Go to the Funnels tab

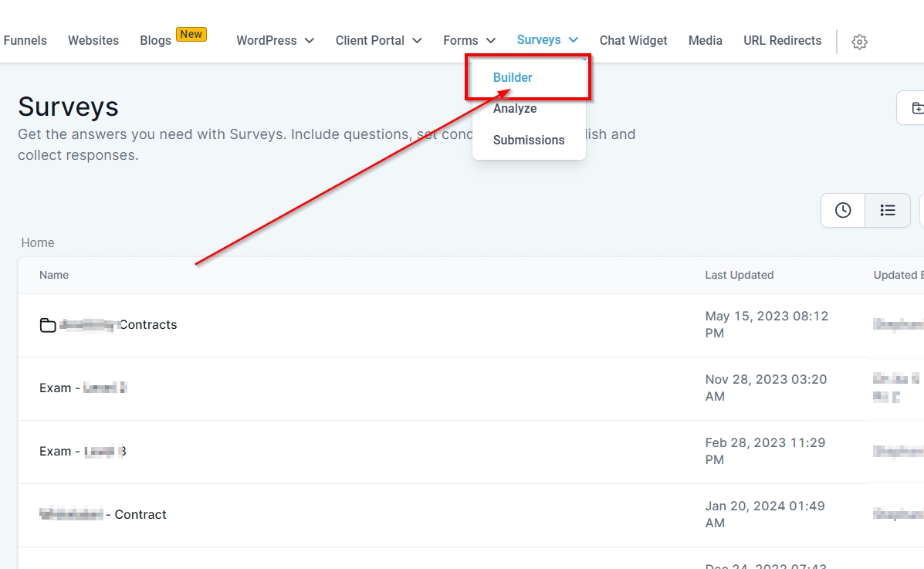pos(25,40)
